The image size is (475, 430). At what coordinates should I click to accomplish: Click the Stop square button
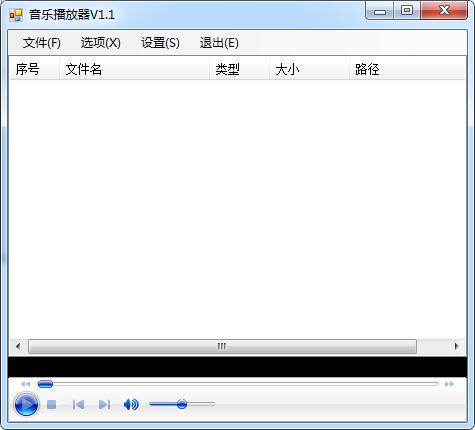pos(52,405)
